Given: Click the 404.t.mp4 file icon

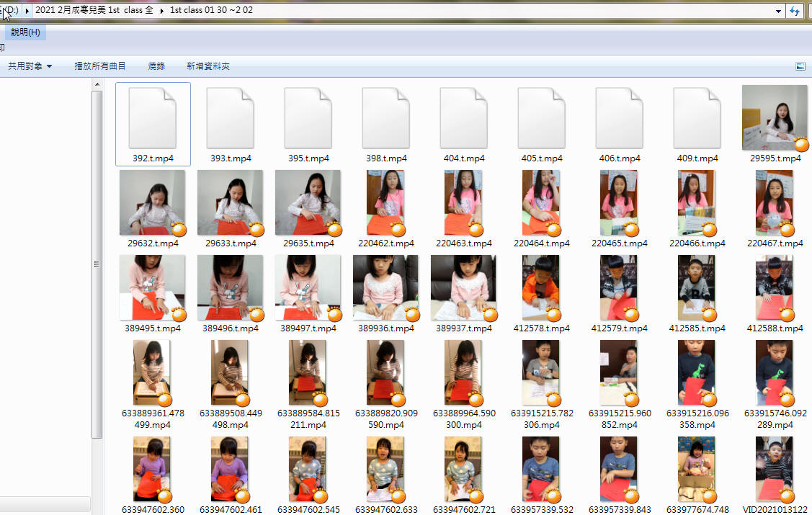Looking at the screenshot, I should pos(463,118).
